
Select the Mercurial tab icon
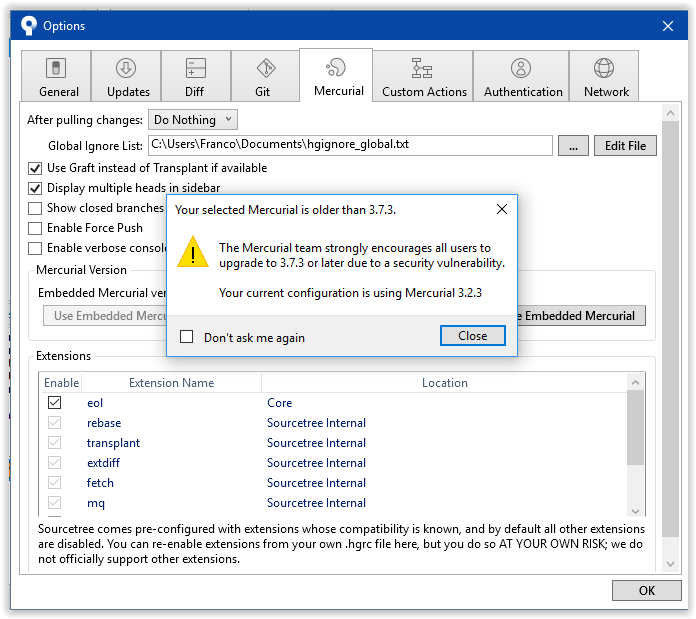coord(336,67)
